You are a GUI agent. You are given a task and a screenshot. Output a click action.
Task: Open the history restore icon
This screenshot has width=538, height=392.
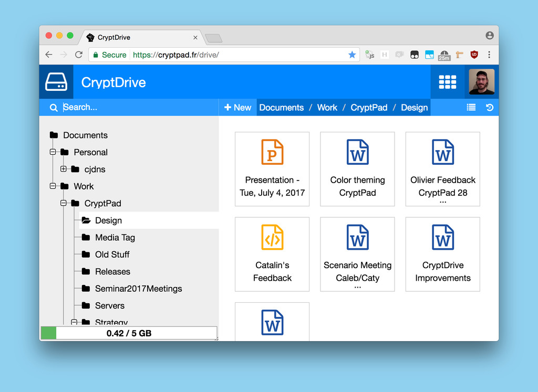tap(489, 107)
